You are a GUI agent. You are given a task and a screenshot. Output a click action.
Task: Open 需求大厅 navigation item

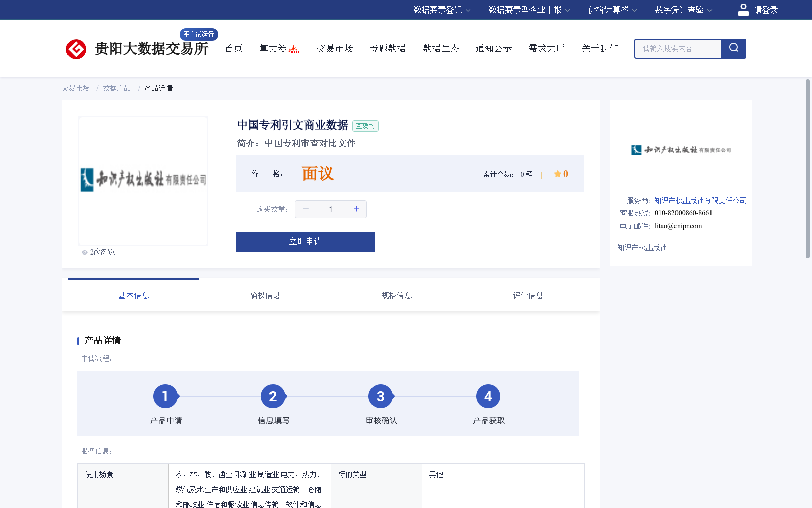point(547,49)
